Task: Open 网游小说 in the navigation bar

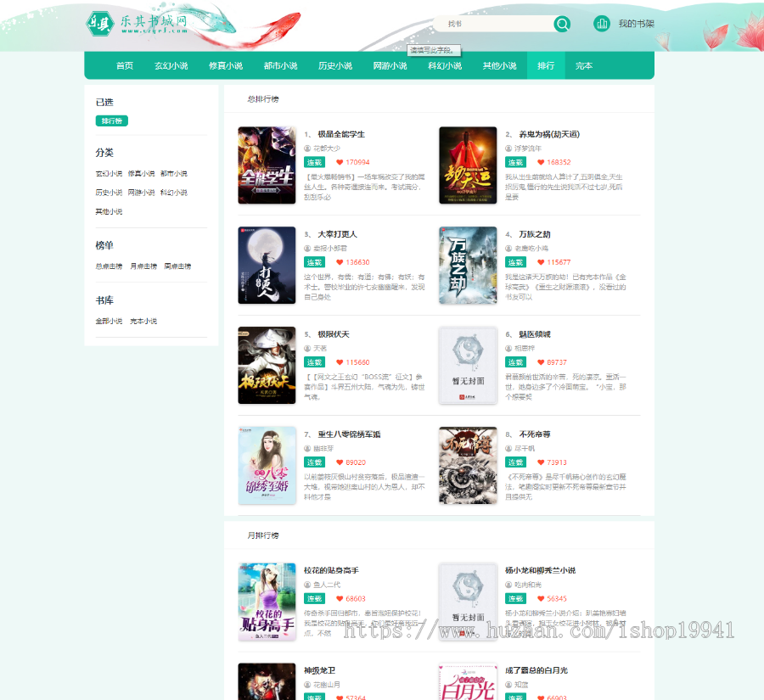Action: [x=390, y=65]
